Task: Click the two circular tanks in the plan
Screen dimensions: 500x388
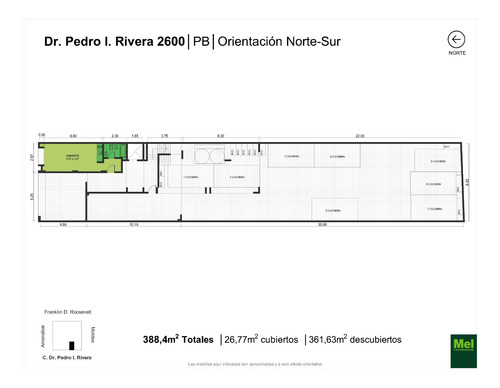Action: click(x=209, y=156)
